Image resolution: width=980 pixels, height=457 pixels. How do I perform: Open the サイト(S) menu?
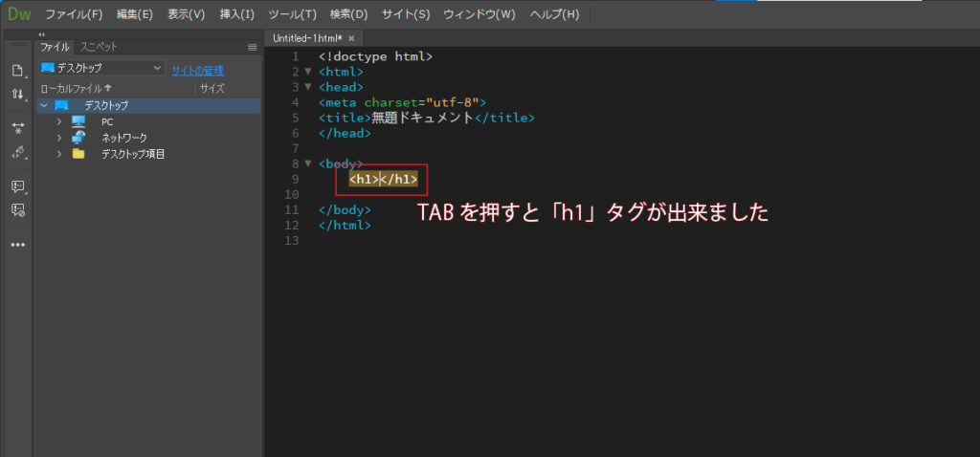(x=406, y=14)
